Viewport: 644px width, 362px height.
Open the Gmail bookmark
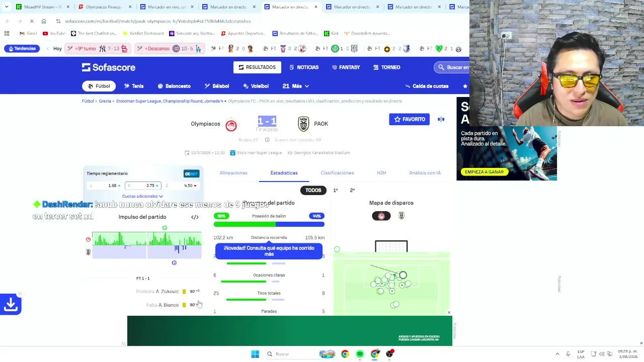28,34
